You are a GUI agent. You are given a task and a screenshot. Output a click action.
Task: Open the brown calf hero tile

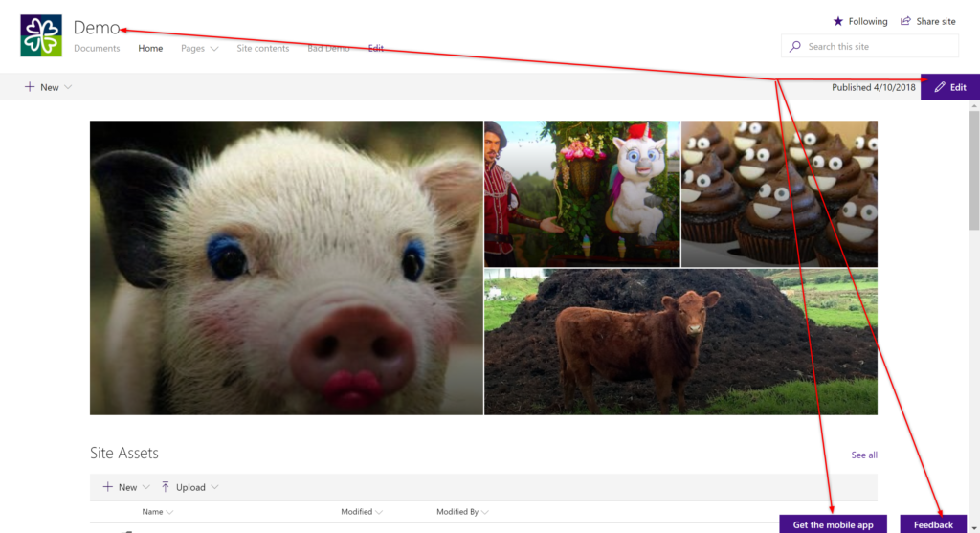(x=680, y=342)
